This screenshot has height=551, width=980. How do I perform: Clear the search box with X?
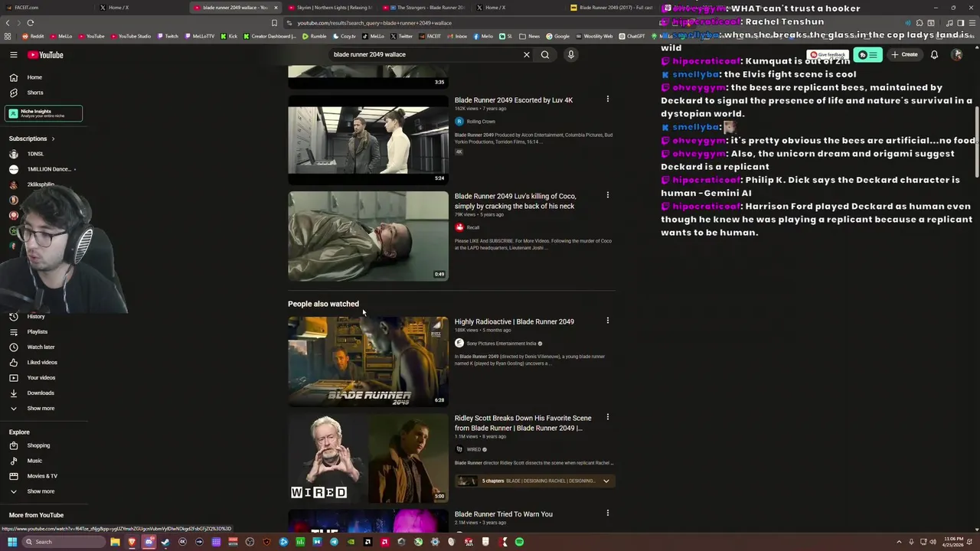[x=527, y=54]
